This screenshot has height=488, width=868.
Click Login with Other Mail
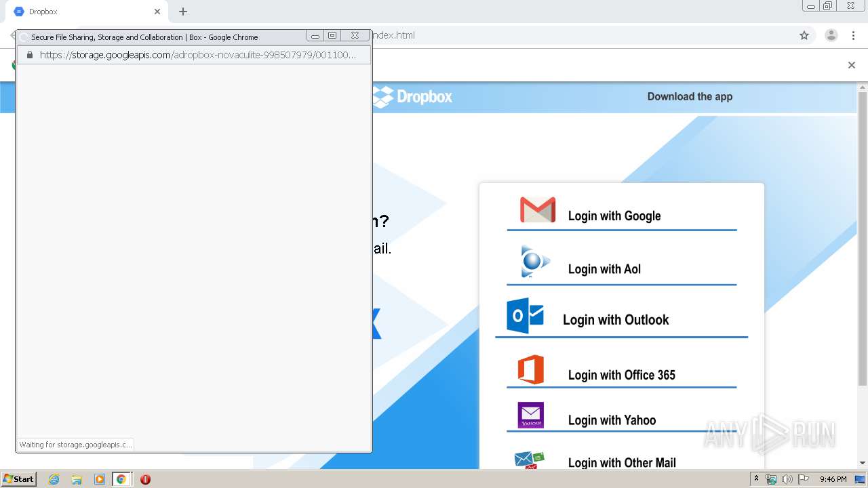coord(622,463)
